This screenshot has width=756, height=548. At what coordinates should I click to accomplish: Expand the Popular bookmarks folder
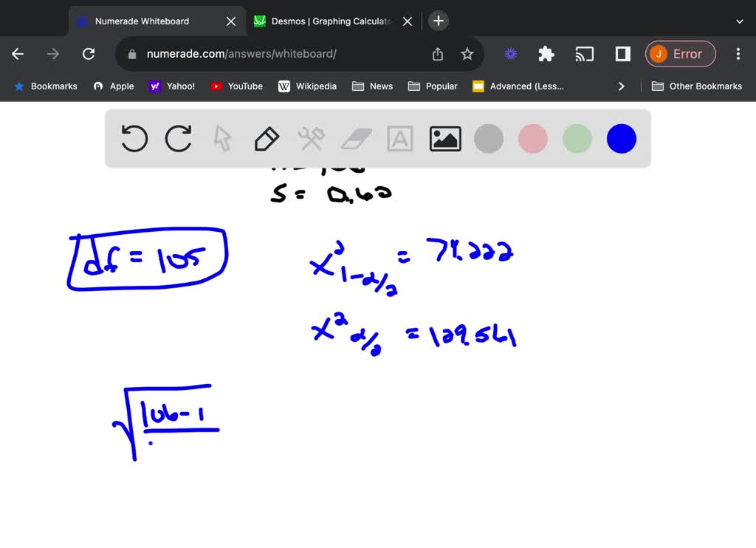point(433,86)
